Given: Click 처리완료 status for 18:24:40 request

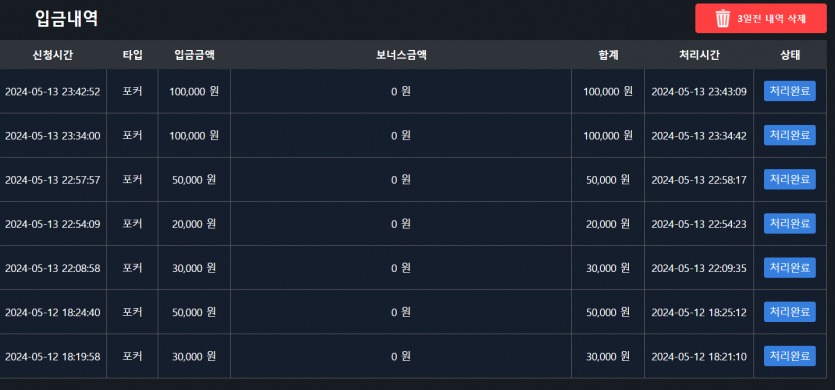Looking at the screenshot, I should point(790,312).
